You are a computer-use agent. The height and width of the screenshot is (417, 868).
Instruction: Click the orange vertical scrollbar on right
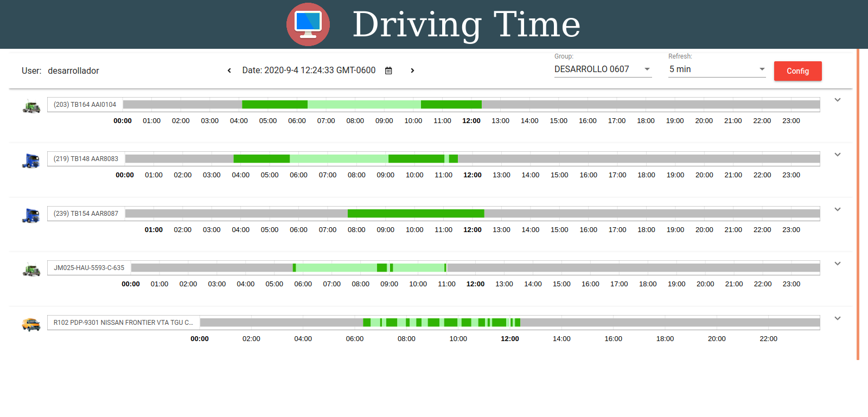(x=858, y=204)
